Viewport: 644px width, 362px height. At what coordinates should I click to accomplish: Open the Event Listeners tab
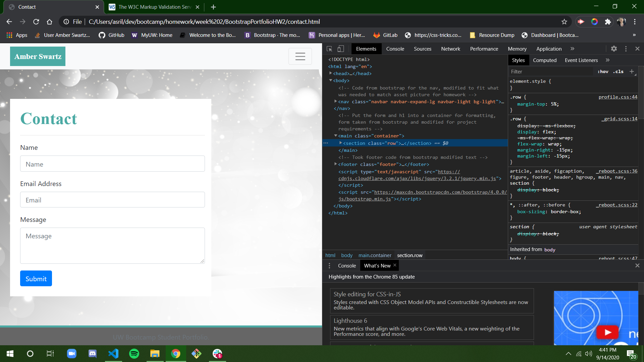581,60
